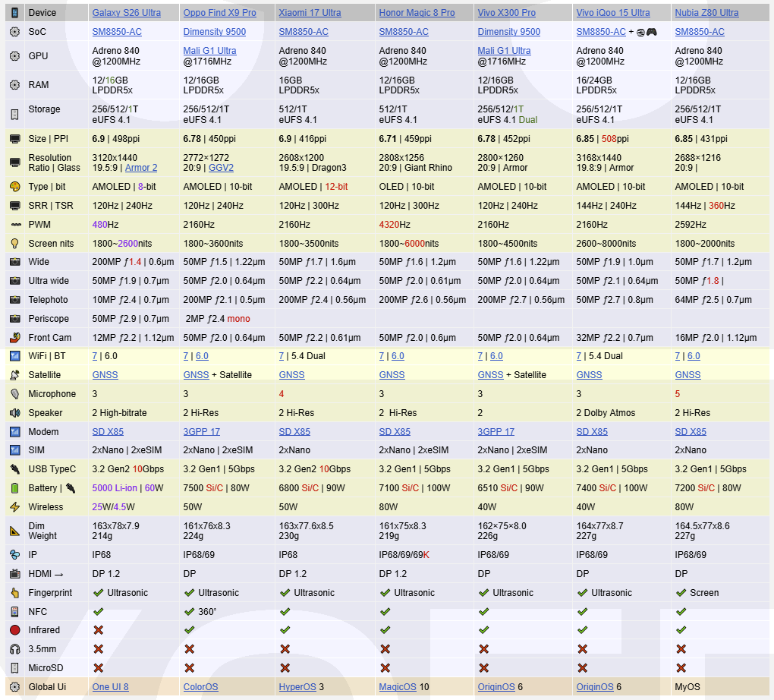Image resolution: width=774 pixels, height=700 pixels.
Task: Click the '4320Hz' PWM value
Action: pyautogui.click(x=395, y=225)
